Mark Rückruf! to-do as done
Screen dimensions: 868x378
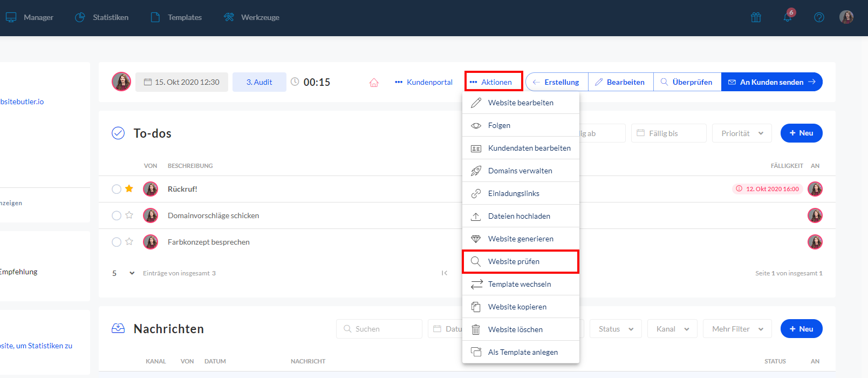point(117,189)
